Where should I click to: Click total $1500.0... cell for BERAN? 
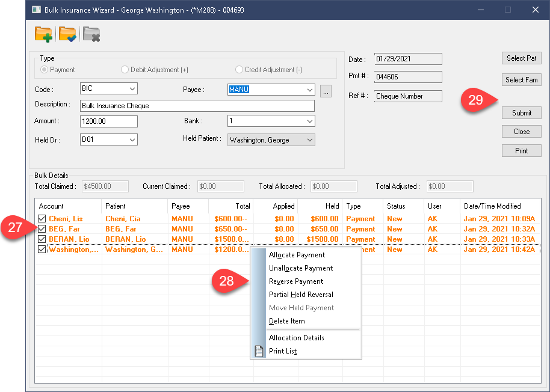coord(232,239)
